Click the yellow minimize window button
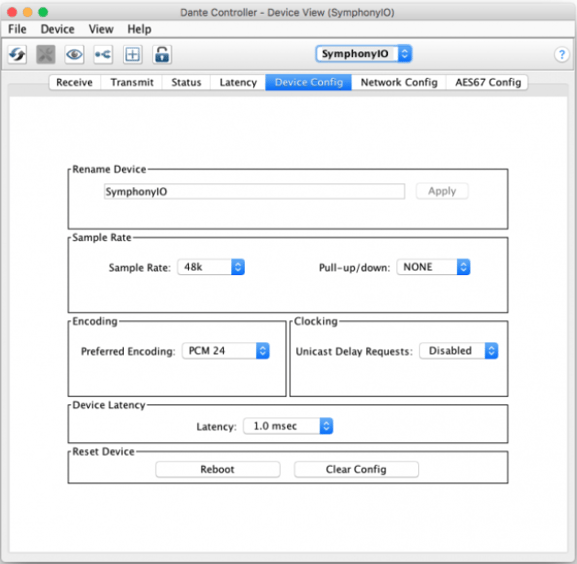Screen dimensions: 577x564 [x=28, y=12]
